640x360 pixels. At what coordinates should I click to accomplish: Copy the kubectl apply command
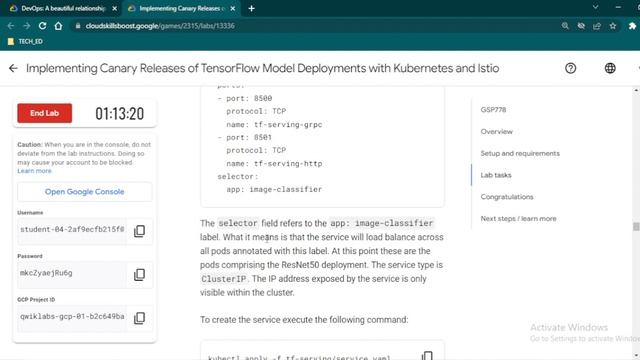click(x=427, y=356)
